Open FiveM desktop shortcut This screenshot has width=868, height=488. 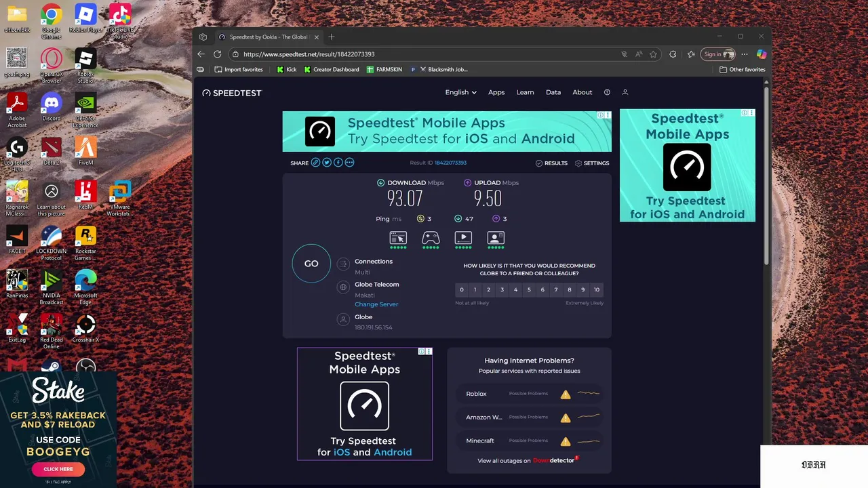click(x=85, y=151)
